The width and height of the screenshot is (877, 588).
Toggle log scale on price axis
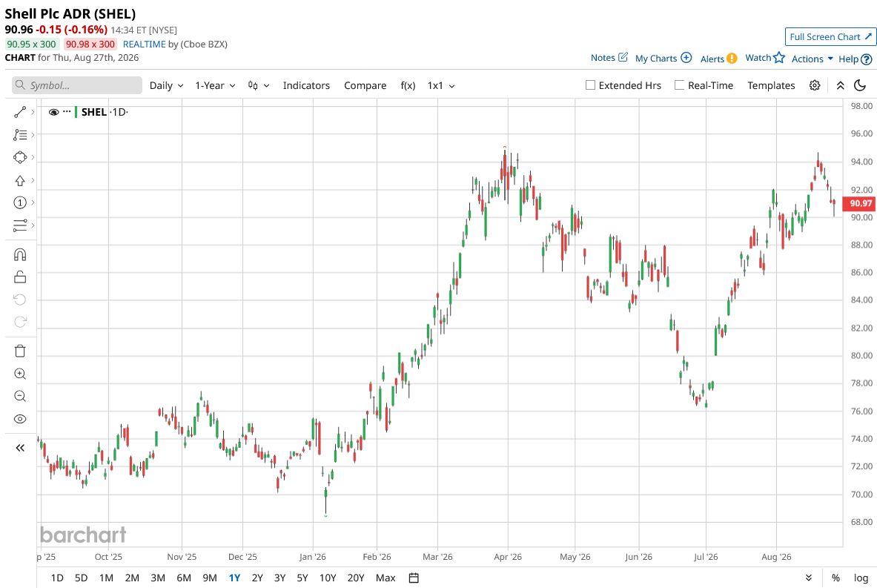[861, 578]
